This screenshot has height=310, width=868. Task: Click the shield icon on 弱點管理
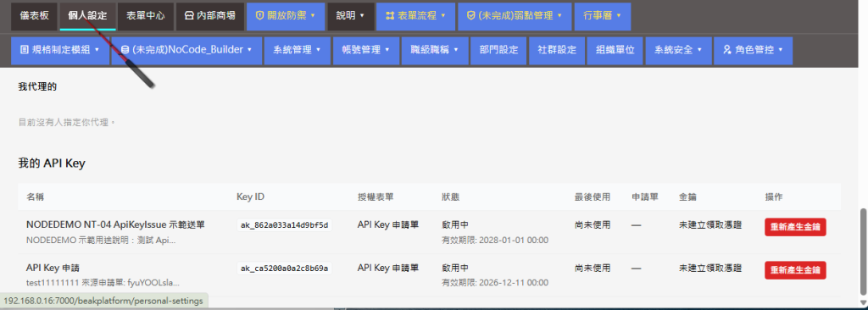[471, 15]
